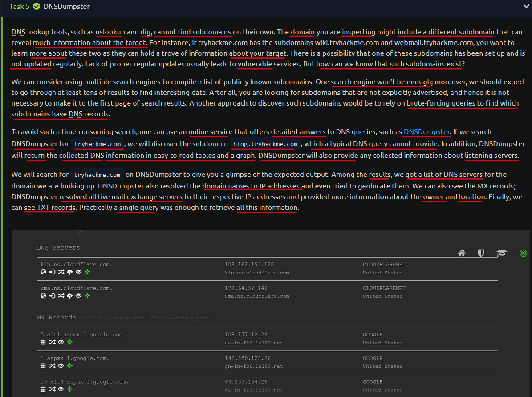Click the hostname wa-in-f26.1e100.net
Screen dimensions: 532x397
coord(254,390)
